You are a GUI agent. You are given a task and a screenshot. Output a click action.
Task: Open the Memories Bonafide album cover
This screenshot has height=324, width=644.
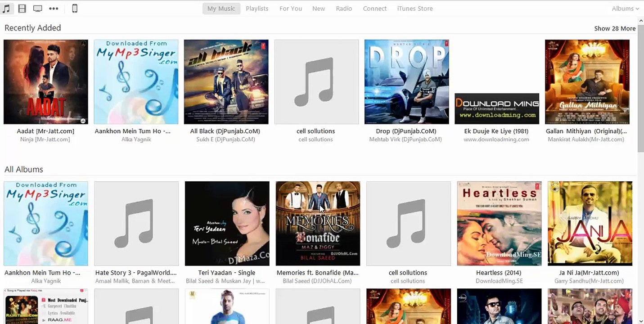318,224
